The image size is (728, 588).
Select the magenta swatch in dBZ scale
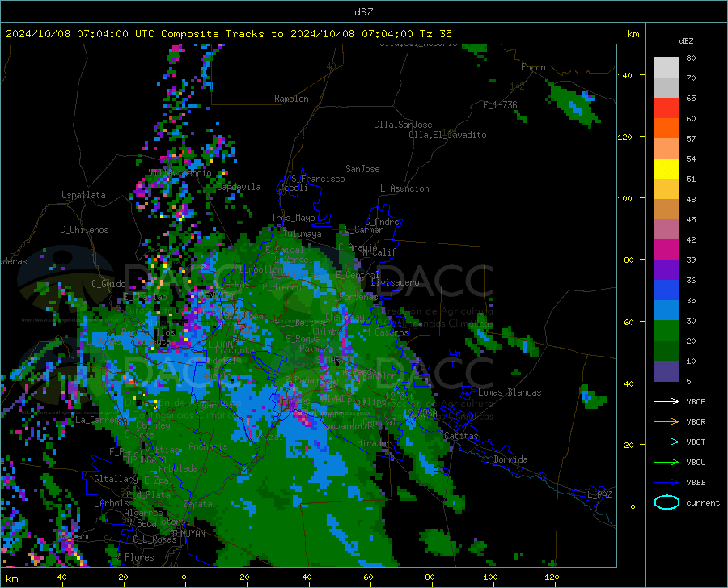(x=667, y=250)
